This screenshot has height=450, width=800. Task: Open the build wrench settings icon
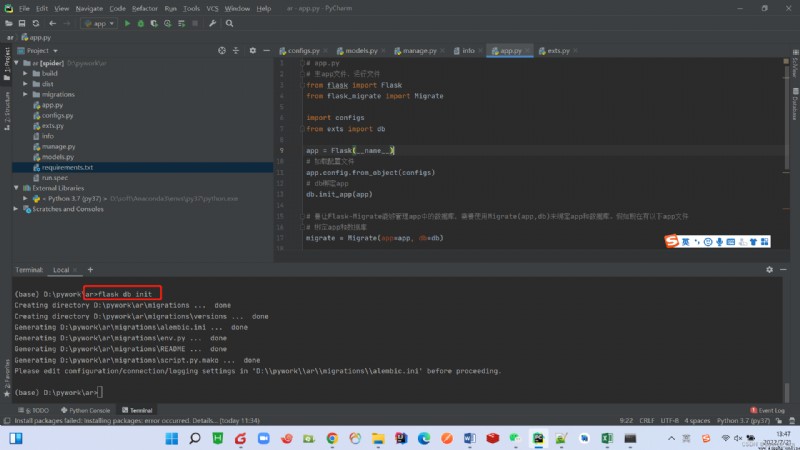(x=213, y=23)
